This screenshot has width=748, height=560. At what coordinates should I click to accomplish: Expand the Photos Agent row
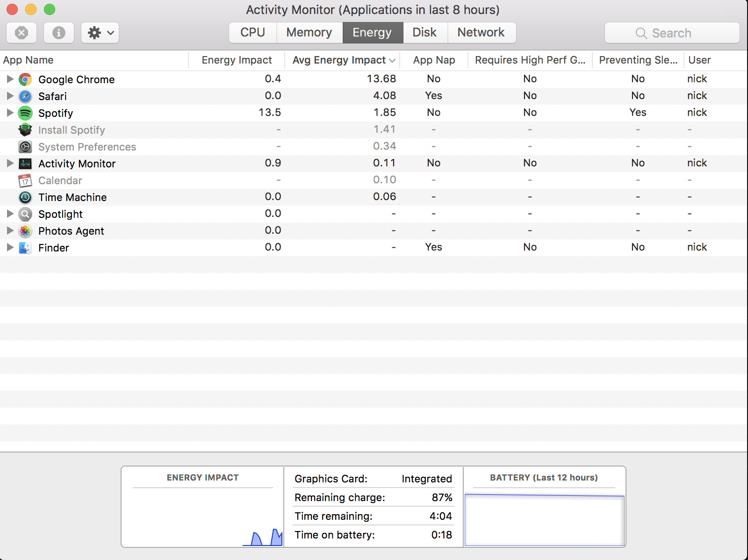tap(10, 230)
